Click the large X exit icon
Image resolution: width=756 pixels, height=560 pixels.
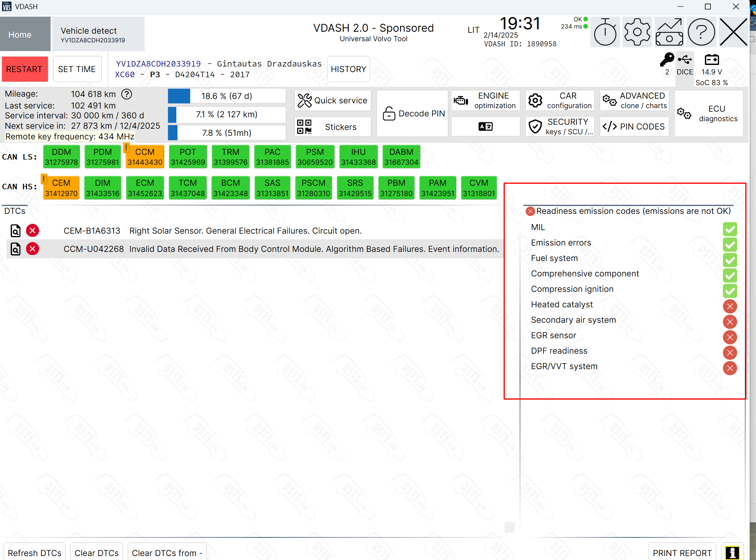tap(733, 32)
